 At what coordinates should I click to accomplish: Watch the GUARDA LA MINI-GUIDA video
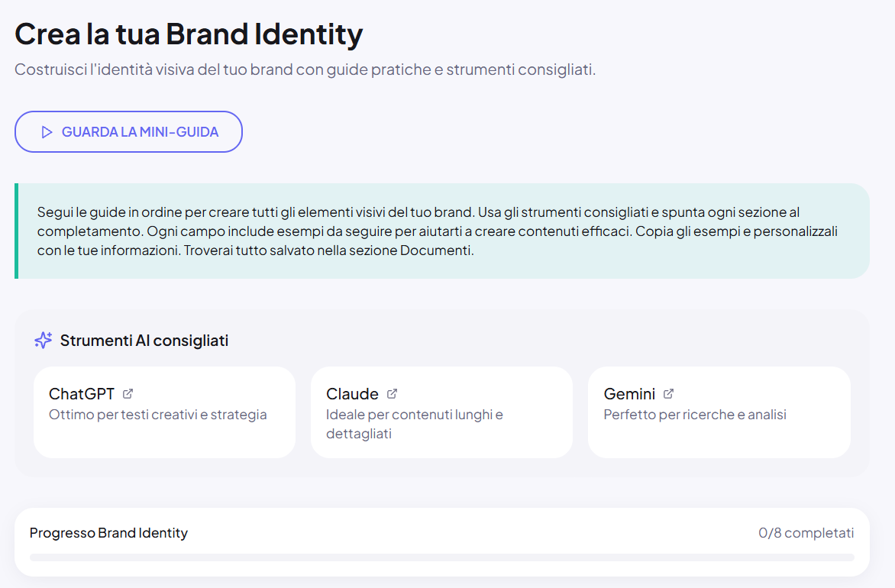128,132
